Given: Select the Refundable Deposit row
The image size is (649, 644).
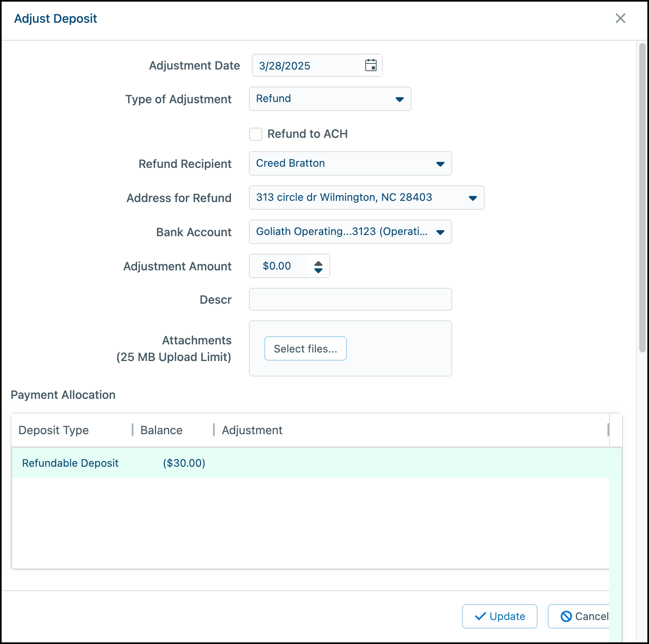Looking at the screenshot, I should click(311, 463).
